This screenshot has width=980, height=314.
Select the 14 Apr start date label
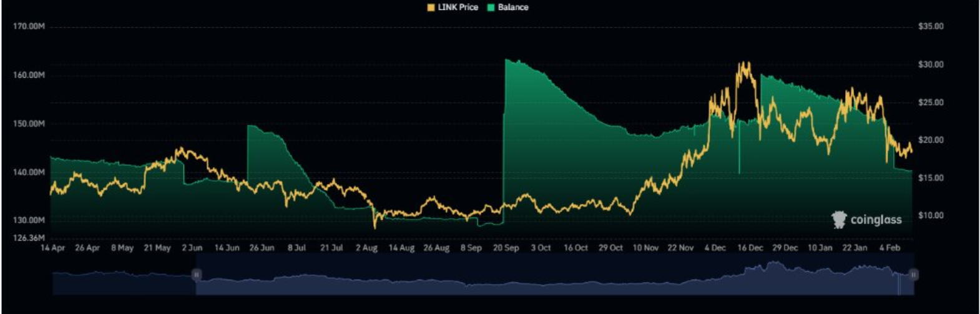[53, 248]
